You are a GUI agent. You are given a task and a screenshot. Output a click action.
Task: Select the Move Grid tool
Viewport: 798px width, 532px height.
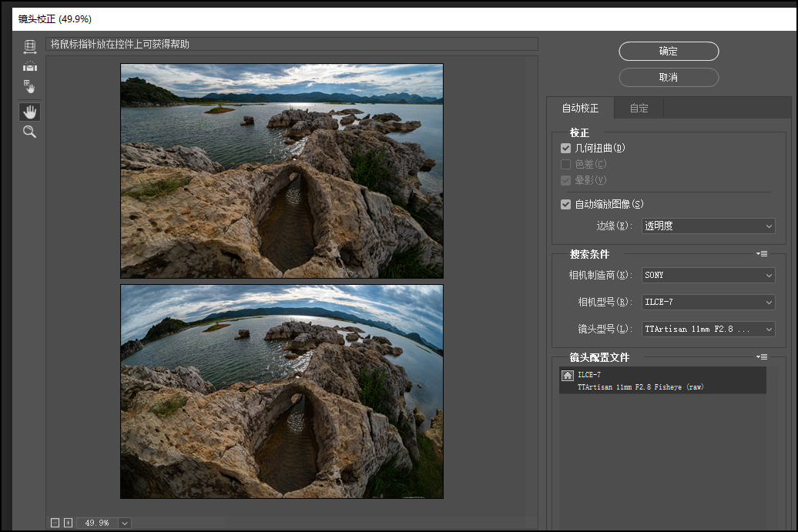pyautogui.click(x=30, y=86)
